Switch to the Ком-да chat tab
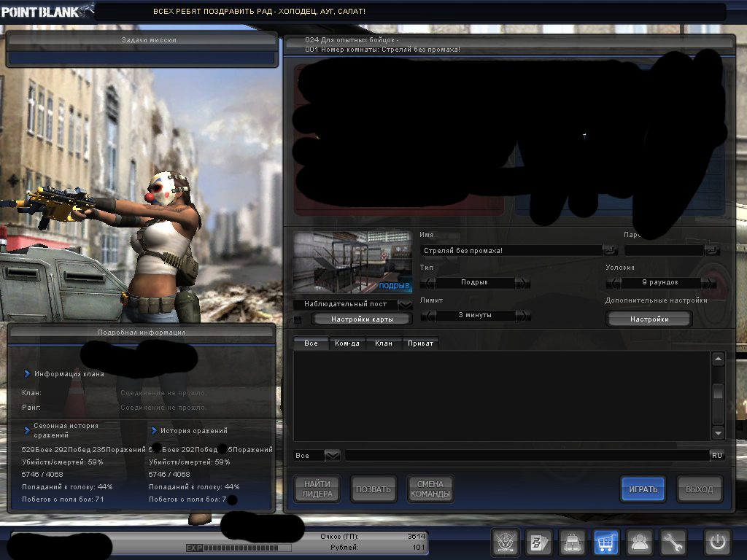The height and width of the screenshot is (560, 747). pos(347,343)
